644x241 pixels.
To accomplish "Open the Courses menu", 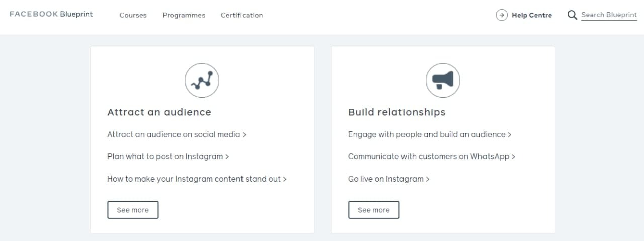I will pos(133,15).
